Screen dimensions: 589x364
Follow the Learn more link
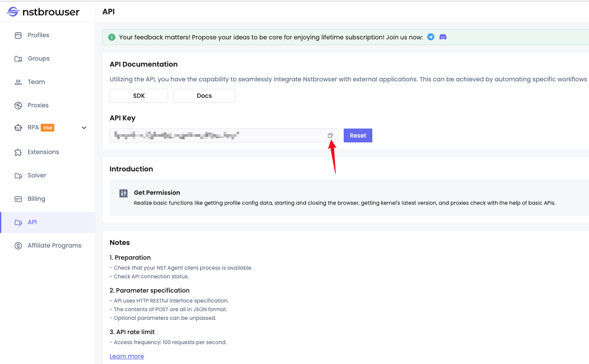click(127, 356)
